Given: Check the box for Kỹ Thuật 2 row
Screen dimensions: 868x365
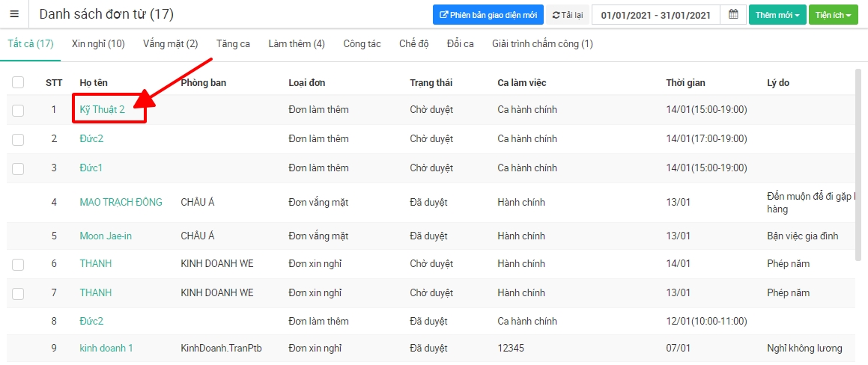Looking at the screenshot, I should point(18,110).
